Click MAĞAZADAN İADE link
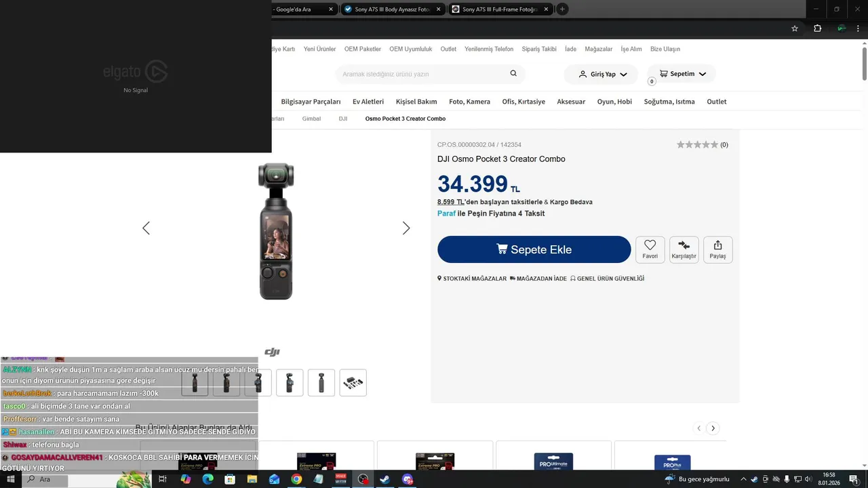Viewport: 868px width, 488px height. [538, 279]
